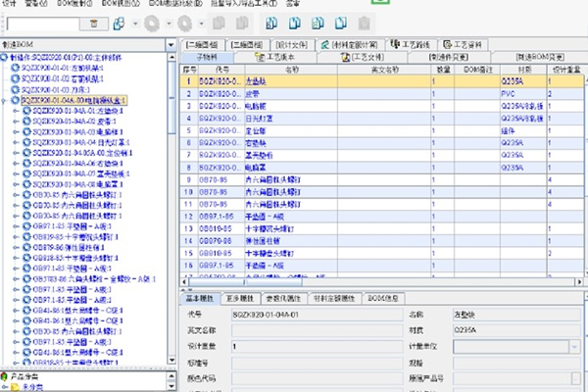Select table row 2 named 皮带

(382, 94)
